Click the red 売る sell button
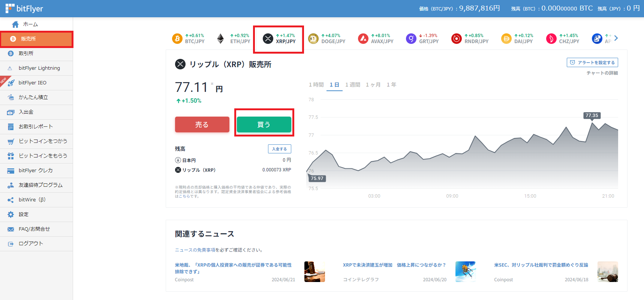 point(202,124)
